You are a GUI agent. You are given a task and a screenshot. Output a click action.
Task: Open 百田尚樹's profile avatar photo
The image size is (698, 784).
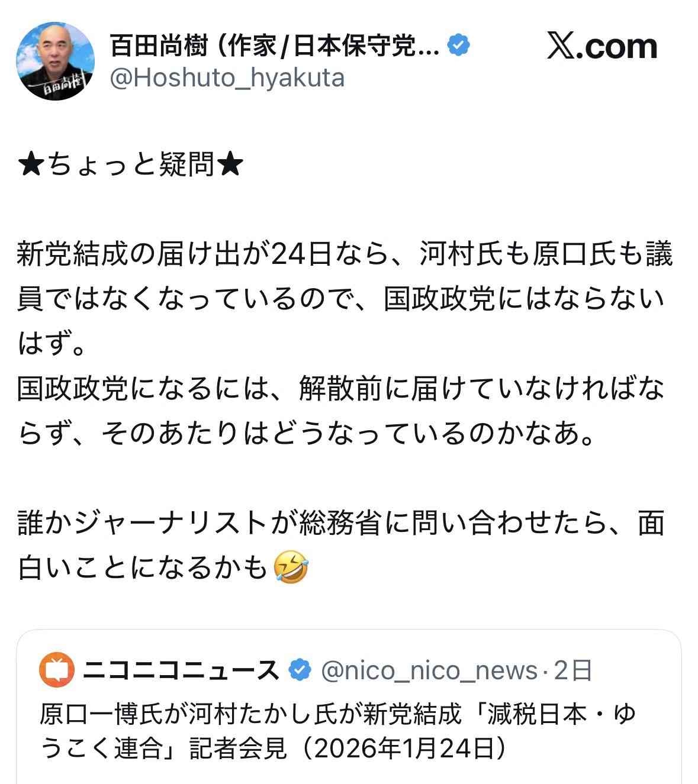pos(54,61)
